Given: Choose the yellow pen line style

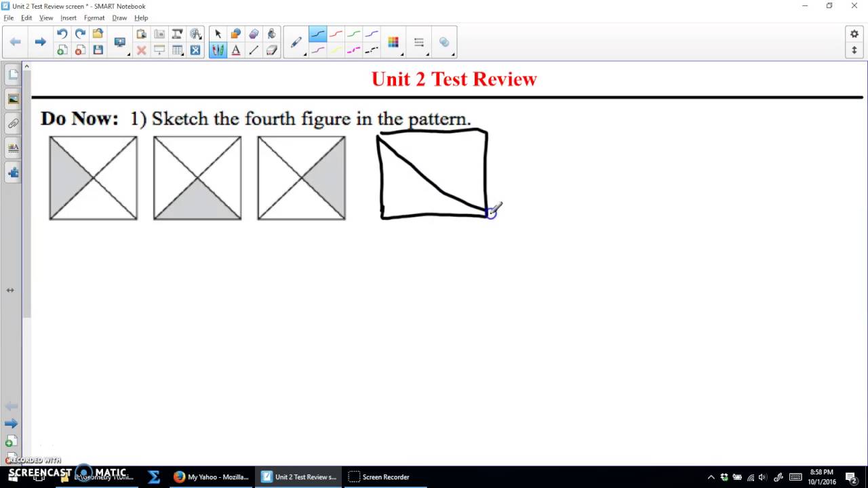Looking at the screenshot, I should pyautogui.click(x=336, y=50).
